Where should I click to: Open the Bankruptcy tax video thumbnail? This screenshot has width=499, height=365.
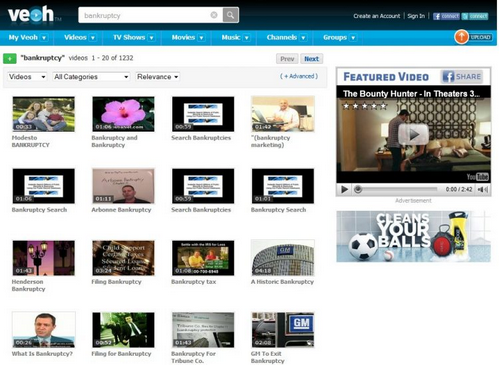[203, 258]
